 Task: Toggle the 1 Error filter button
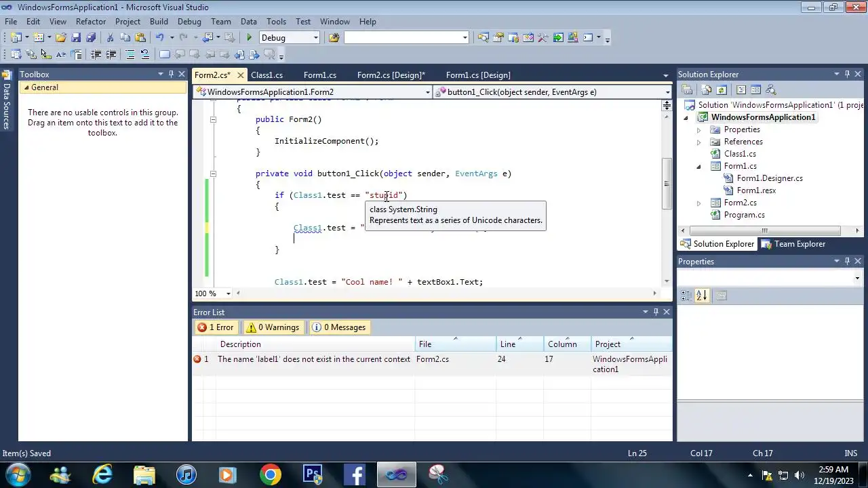coord(215,327)
